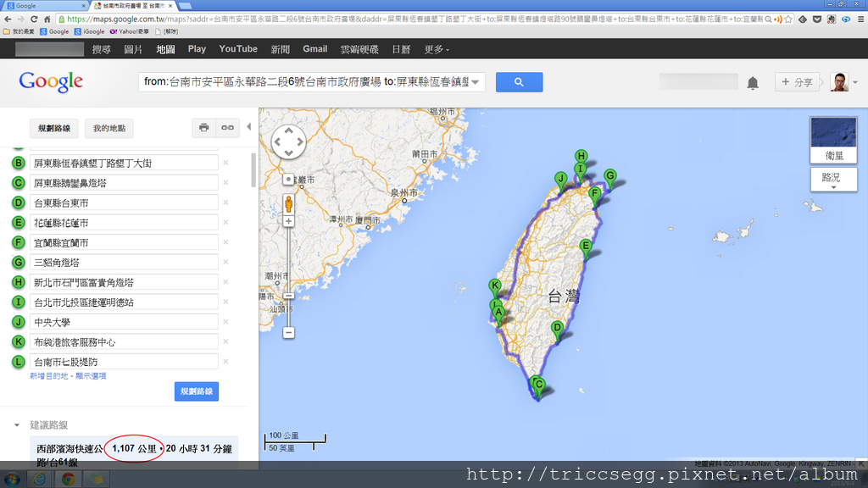
Task: Click the 規劃路線 tab button
Action: (54, 129)
